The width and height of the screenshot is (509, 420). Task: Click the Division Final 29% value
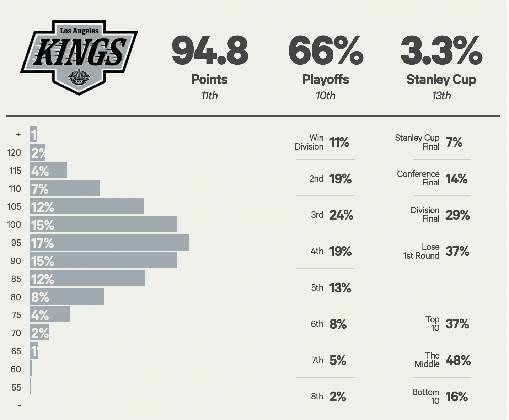pyautogui.click(x=457, y=215)
